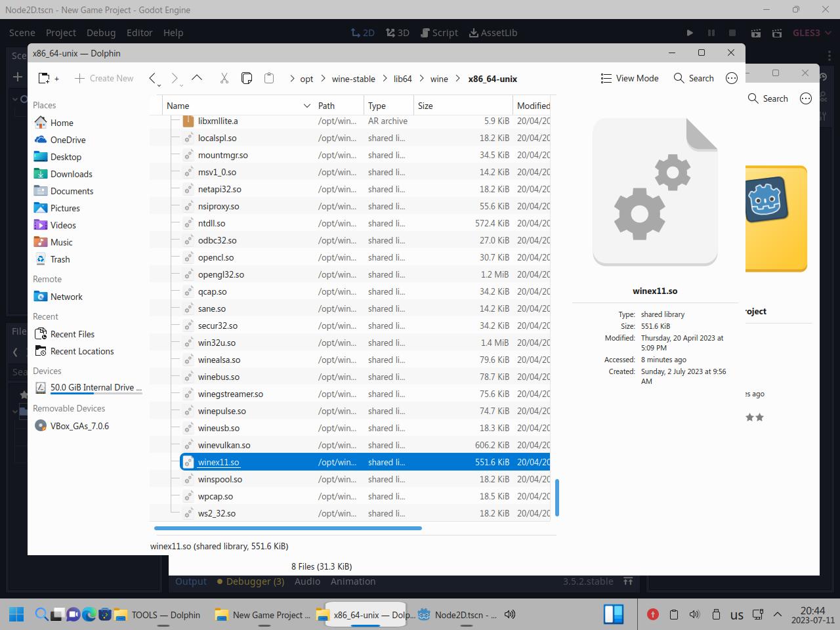Open the sort arrow on the Name column
The width and height of the screenshot is (840, 630).
[306, 106]
